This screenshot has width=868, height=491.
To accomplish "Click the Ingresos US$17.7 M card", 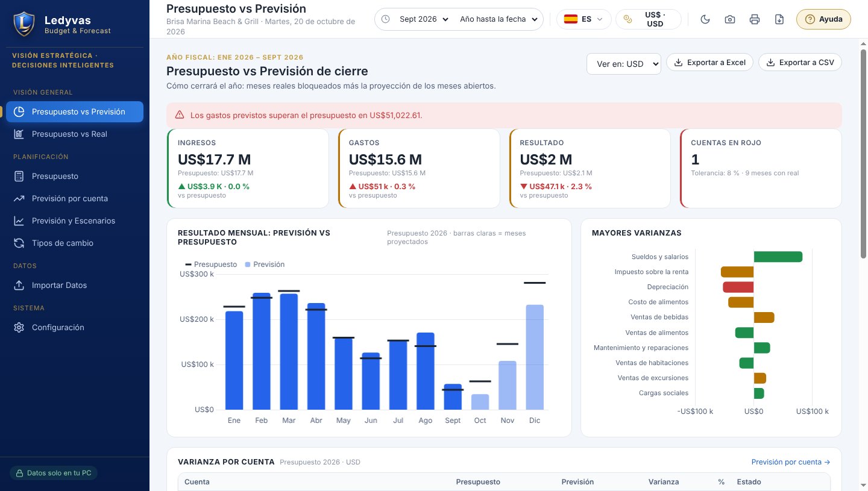I will tap(248, 168).
